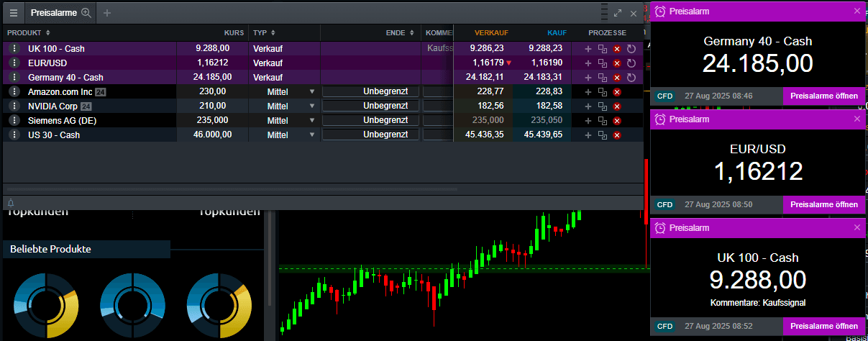Open Typ dropdown for US 30 - Cash

tap(311, 135)
